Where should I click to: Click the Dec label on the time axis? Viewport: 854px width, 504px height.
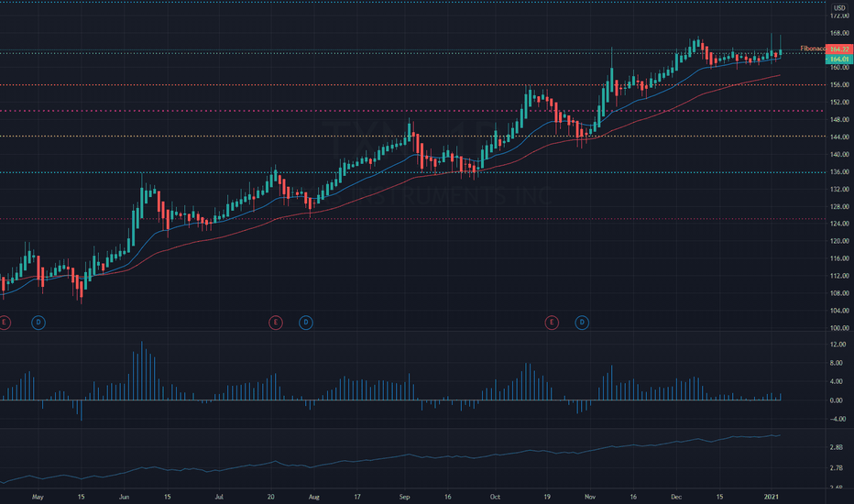(x=676, y=497)
